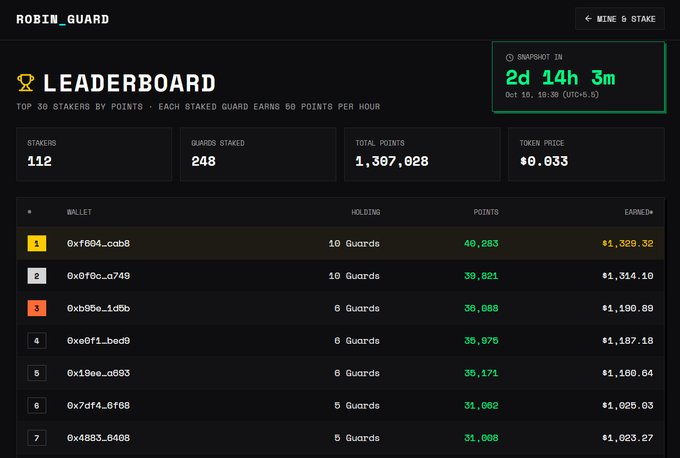
Task: Select the Token Price $0.033 card
Action: click(586, 154)
